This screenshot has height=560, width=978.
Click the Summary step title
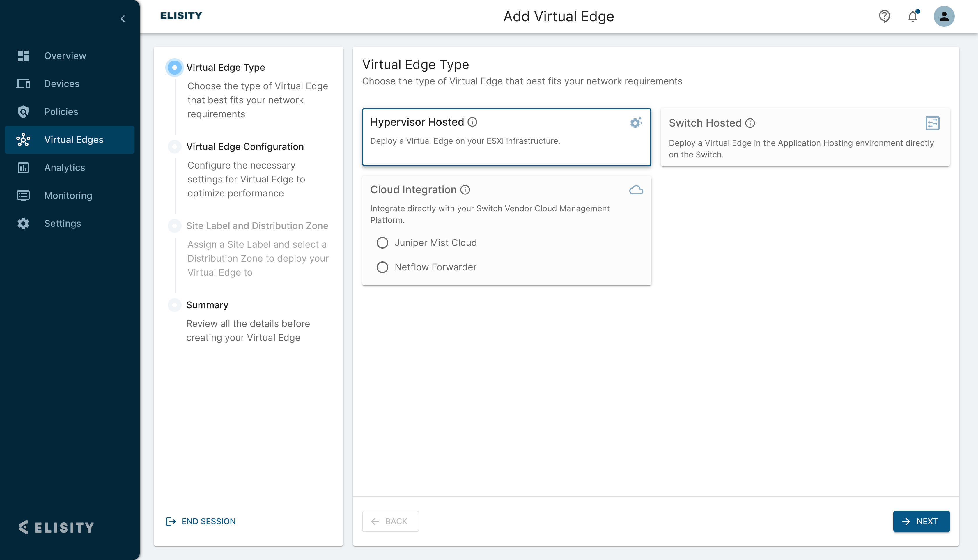pos(207,305)
